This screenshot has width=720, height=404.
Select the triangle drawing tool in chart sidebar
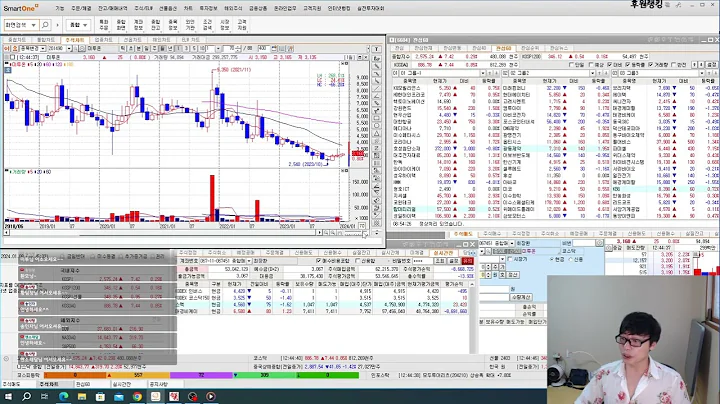377,134
